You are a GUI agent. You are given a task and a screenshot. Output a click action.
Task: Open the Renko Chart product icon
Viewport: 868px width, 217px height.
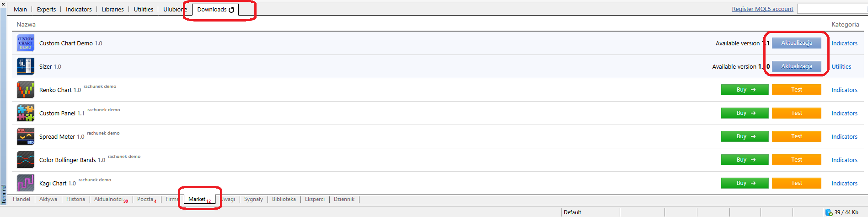coord(26,90)
